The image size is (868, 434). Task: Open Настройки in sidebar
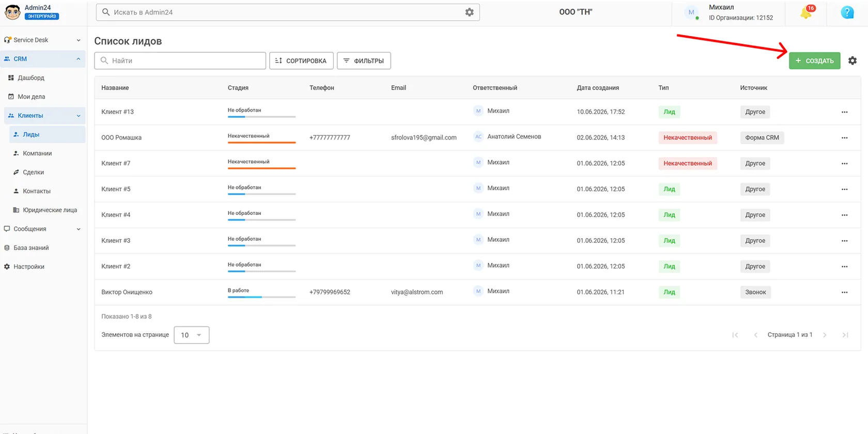(29, 267)
